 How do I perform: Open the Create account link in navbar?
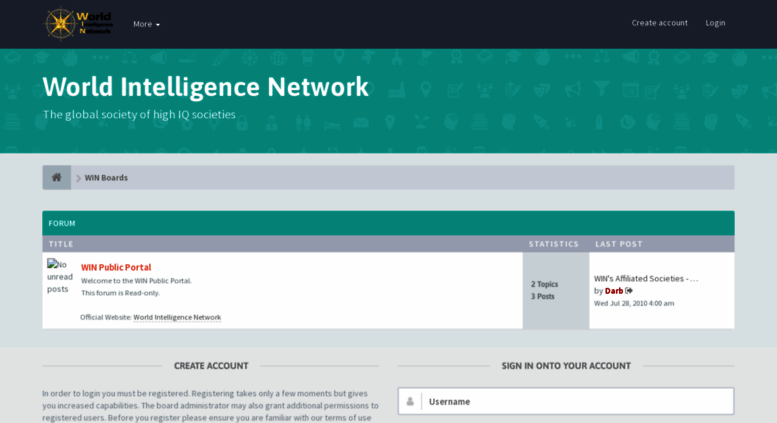[660, 23]
